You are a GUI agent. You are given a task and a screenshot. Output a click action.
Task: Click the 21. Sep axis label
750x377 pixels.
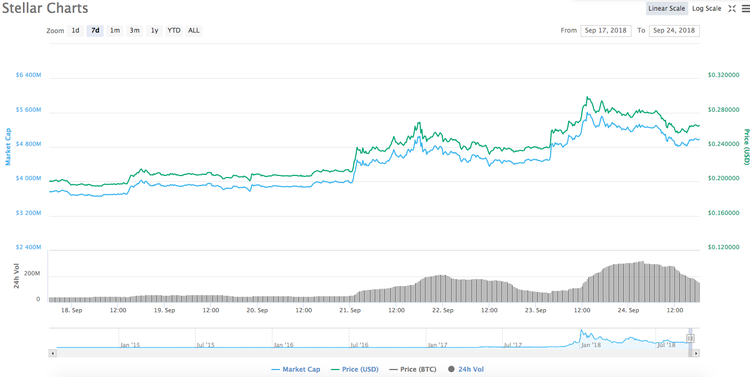[x=350, y=310]
